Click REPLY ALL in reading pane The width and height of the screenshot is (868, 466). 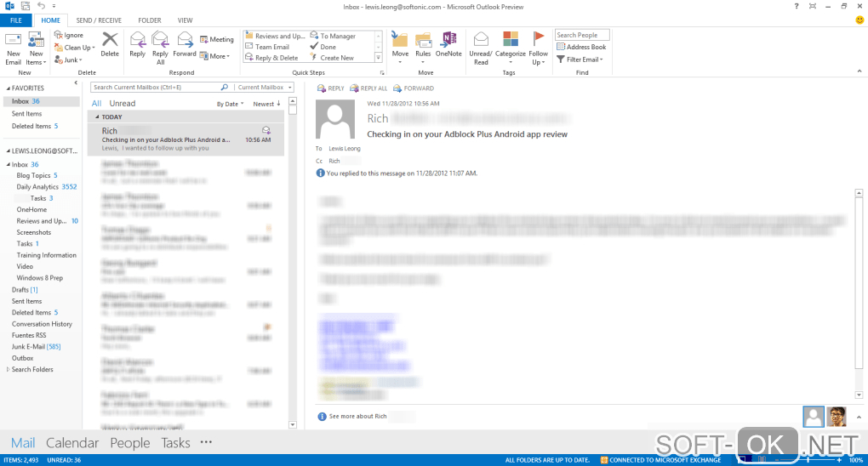(x=368, y=88)
